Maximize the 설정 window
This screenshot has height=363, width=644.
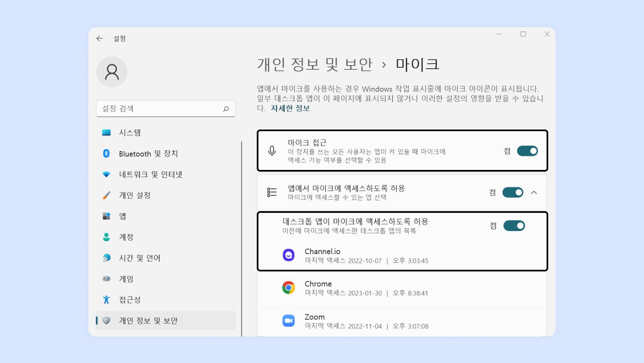[523, 34]
